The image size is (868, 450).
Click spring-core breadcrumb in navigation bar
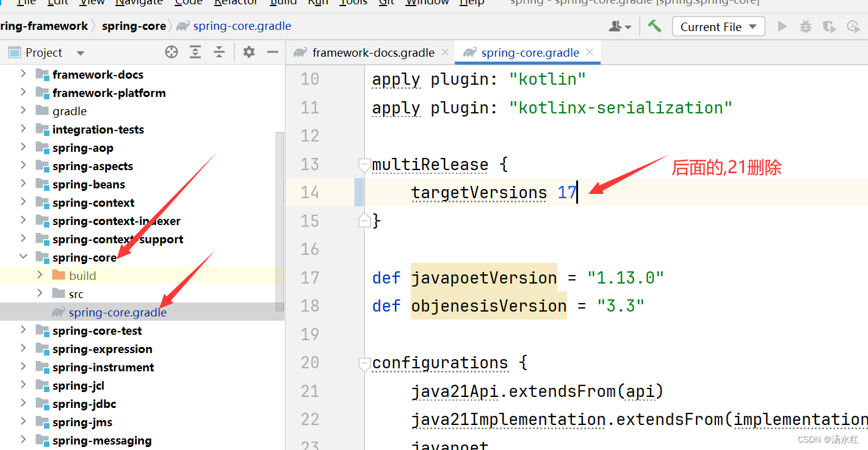[134, 26]
